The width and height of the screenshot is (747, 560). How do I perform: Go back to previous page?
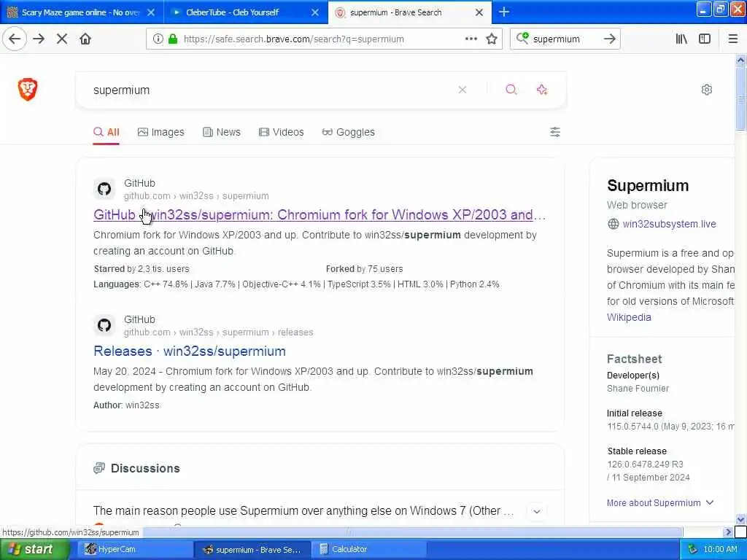pos(15,39)
